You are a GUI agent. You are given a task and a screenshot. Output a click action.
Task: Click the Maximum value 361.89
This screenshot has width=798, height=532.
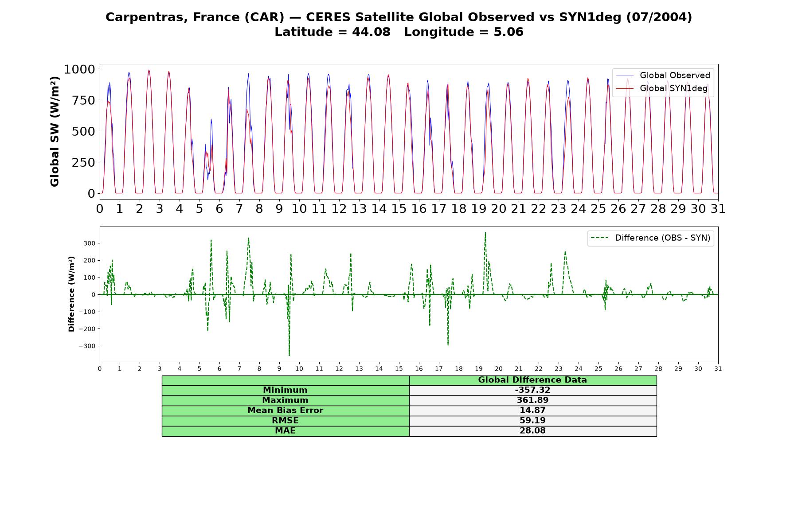pyautogui.click(x=532, y=400)
